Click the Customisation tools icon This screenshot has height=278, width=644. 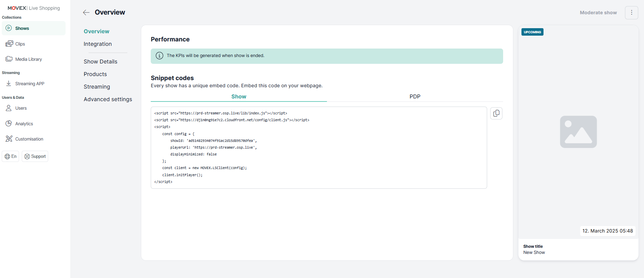click(x=9, y=139)
